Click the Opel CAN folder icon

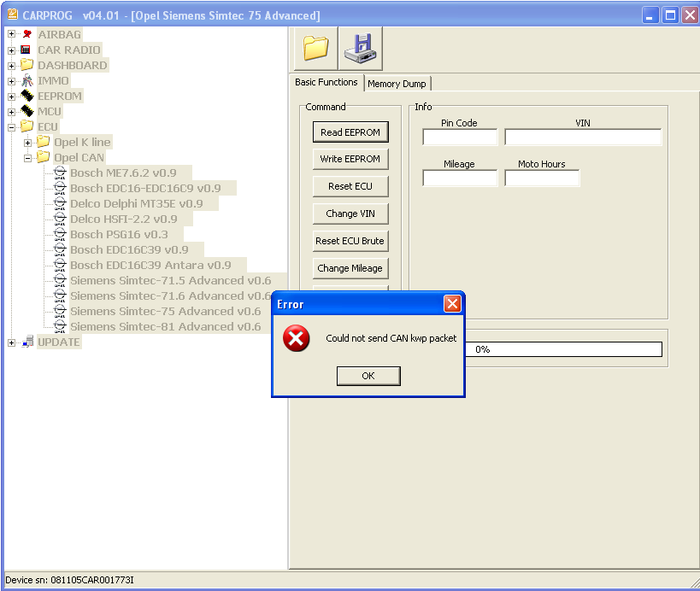coord(44,157)
